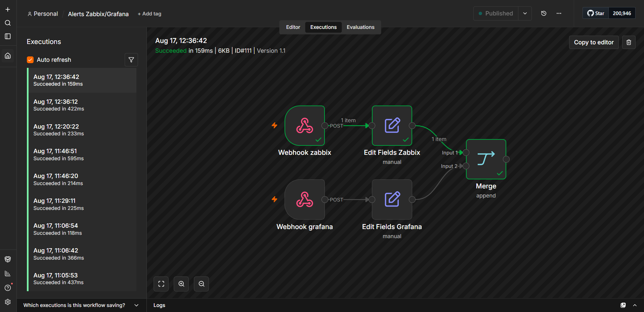The height and width of the screenshot is (312, 644).
Task: Select execution Aug 17, 11:46:20
Action: pyautogui.click(x=82, y=179)
